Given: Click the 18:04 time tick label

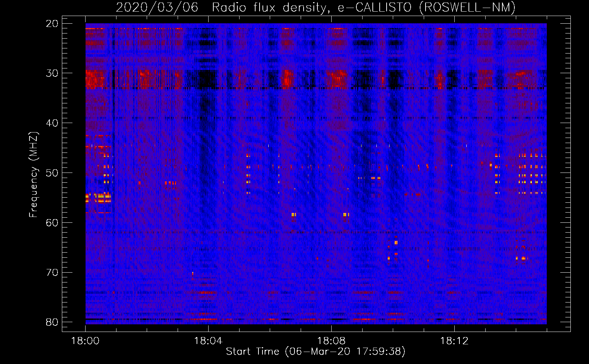Looking at the screenshot, I should click(x=208, y=341).
